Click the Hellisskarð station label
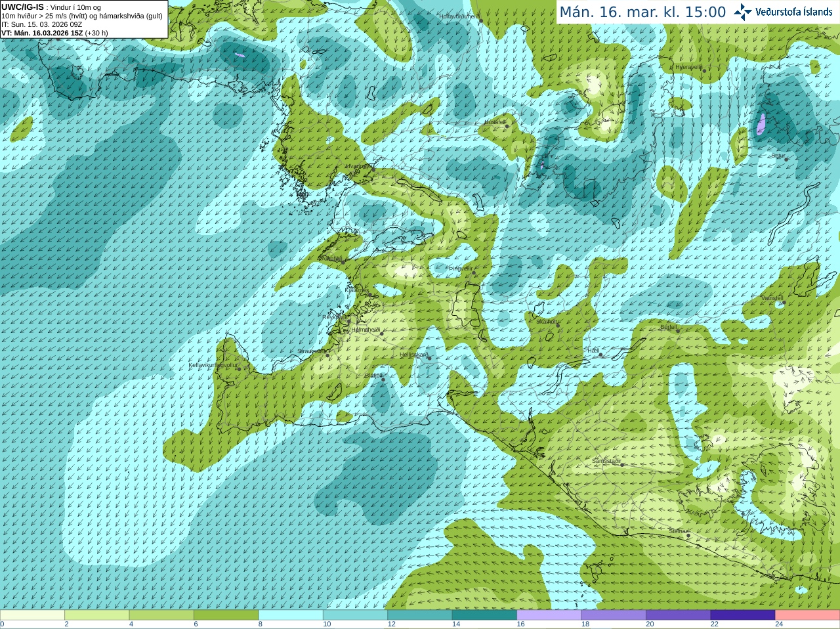840x629 pixels. pos(413,355)
